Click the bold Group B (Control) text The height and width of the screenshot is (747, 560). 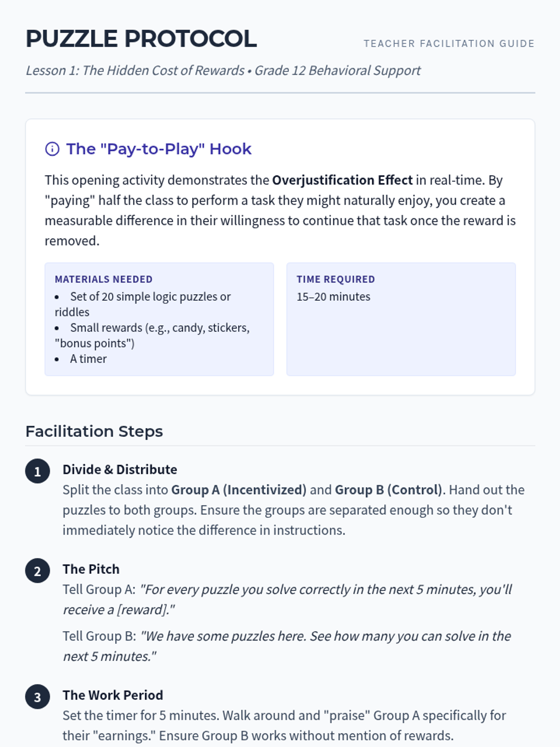[388, 490]
